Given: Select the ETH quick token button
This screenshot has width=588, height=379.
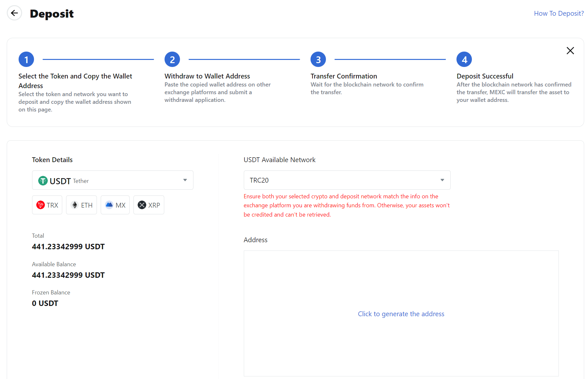Looking at the screenshot, I should pyautogui.click(x=81, y=205).
